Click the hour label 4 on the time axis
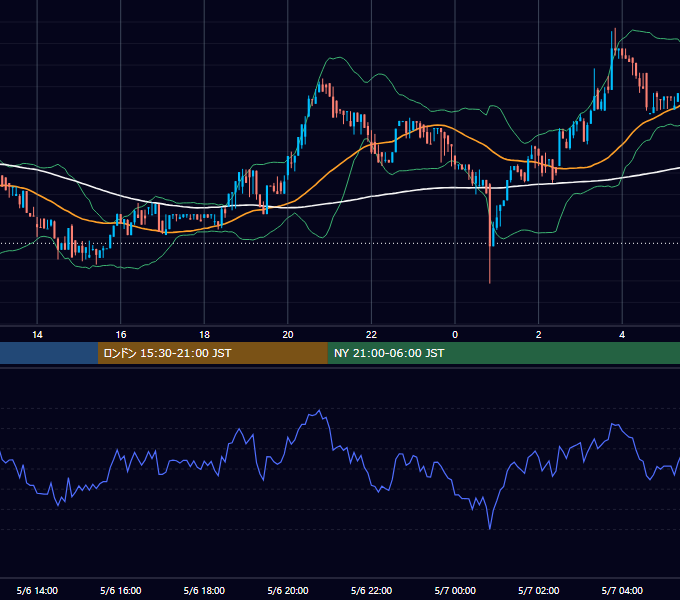Viewport: 680px width, 600px height. [x=622, y=335]
